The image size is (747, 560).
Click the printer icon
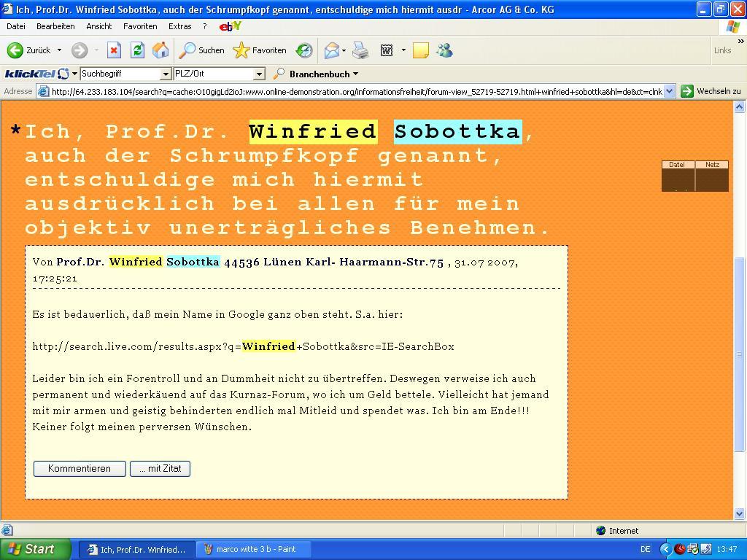360,50
